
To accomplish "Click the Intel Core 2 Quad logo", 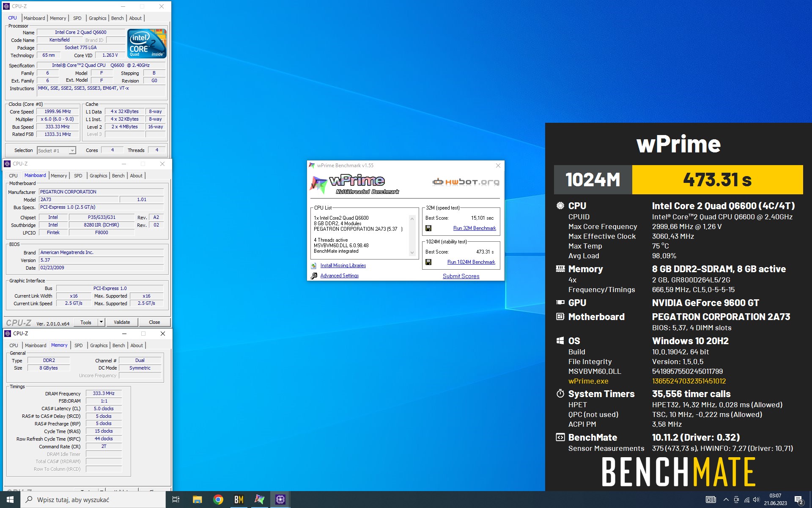I will [x=147, y=44].
